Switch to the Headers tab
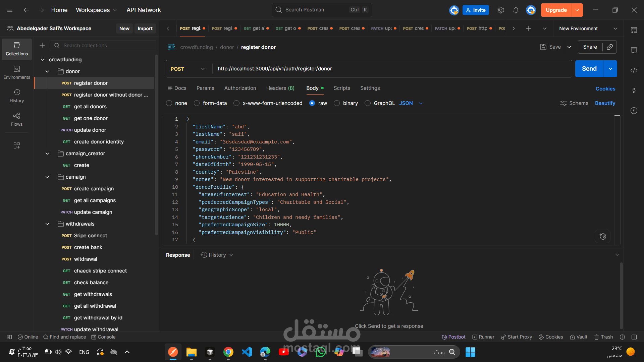The height and width of the screenshot is (362, 644). coord(280,88)
